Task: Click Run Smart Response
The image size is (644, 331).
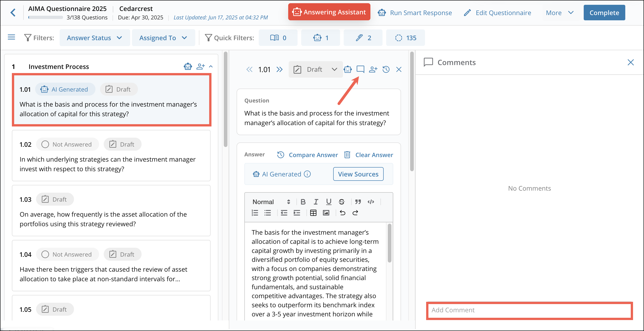Action: click(414, 13)
